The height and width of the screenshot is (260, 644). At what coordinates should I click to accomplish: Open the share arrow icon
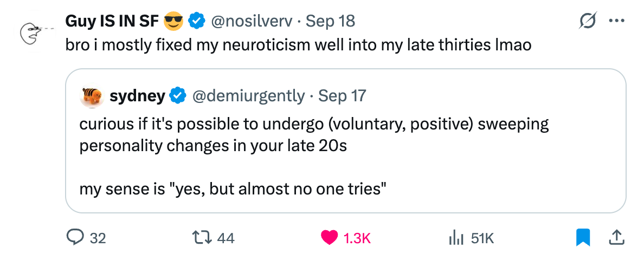(616, 237)
